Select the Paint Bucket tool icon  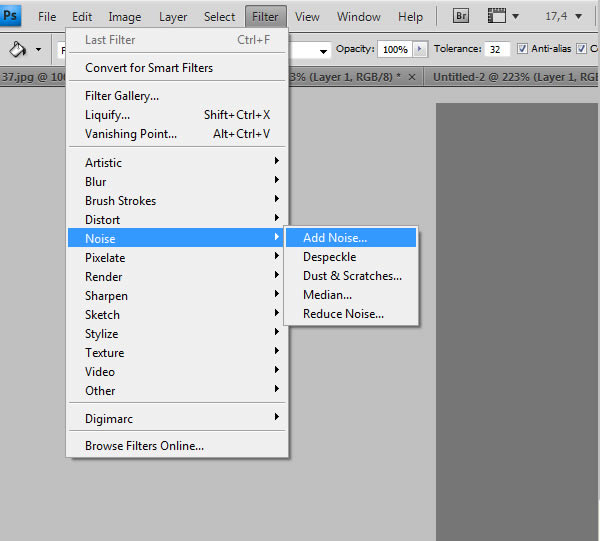pyautogui.click(x=18, y=49)
